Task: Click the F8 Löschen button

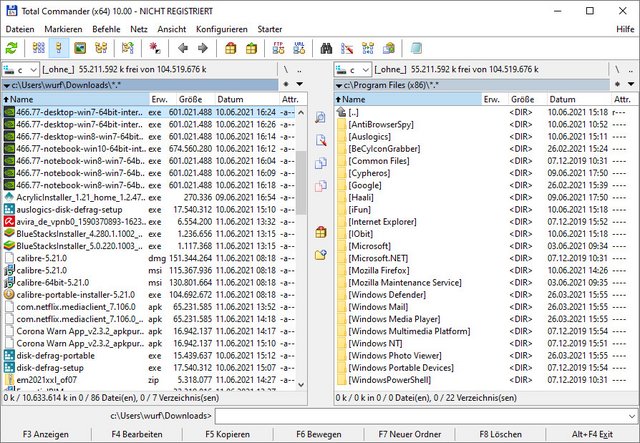Action: click(501, 434)
